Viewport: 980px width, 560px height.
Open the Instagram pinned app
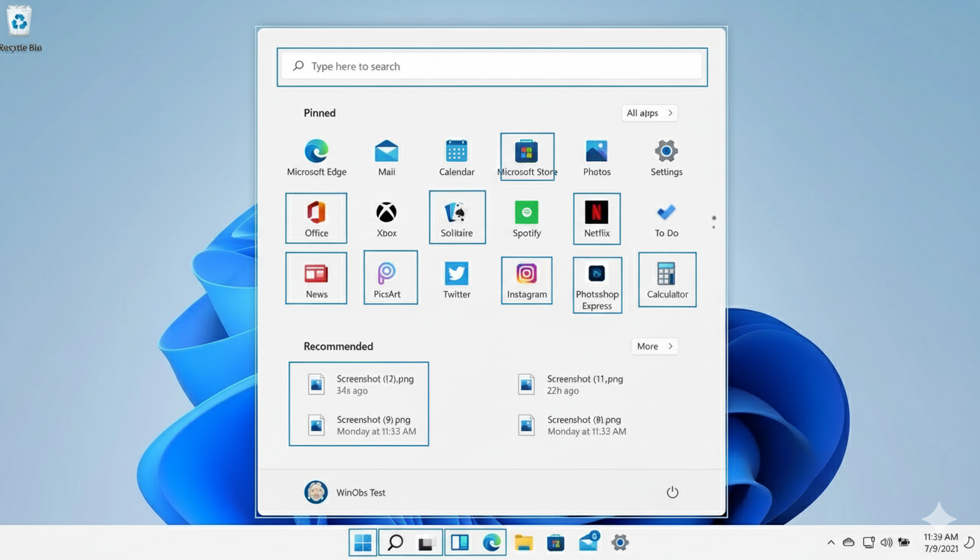point(526,280)
